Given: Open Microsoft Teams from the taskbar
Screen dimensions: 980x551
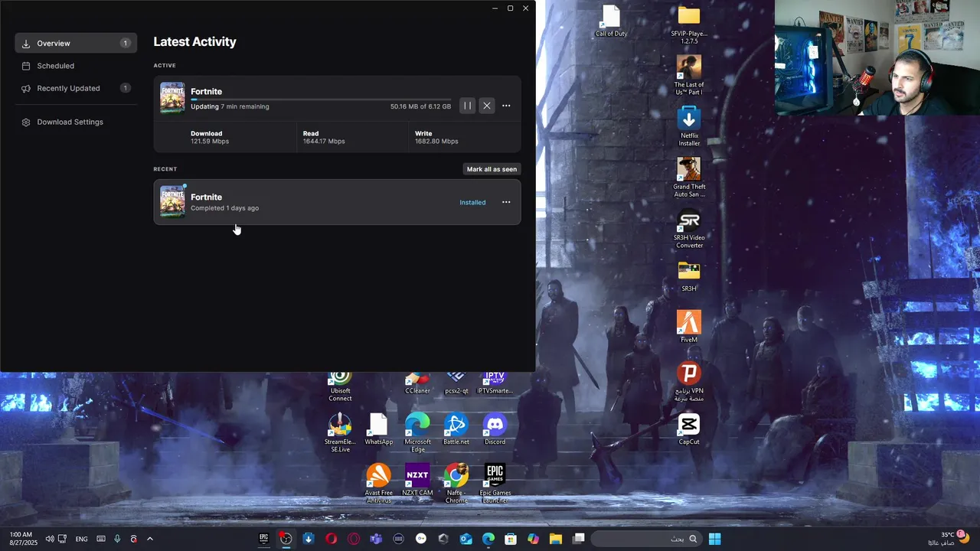Looking at the screenshot, I should 376,539.
